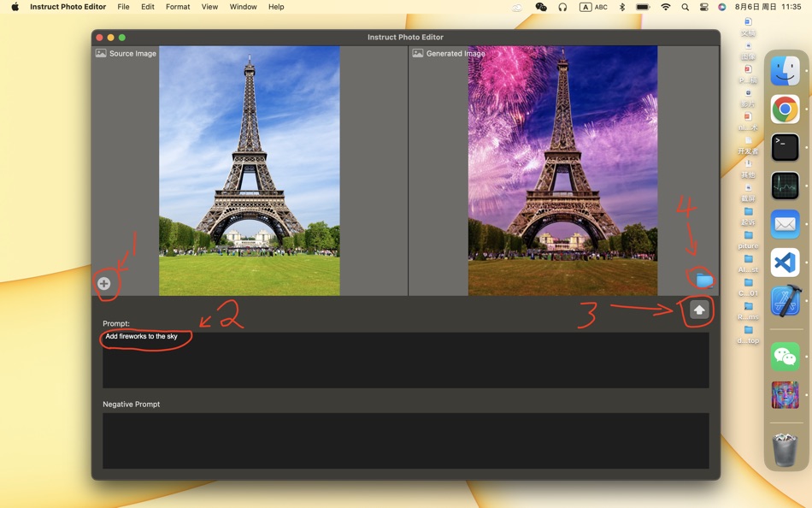The height and width of the screenshot is (508, 812).
Task: Open the View menu
Action: [209, 7]
